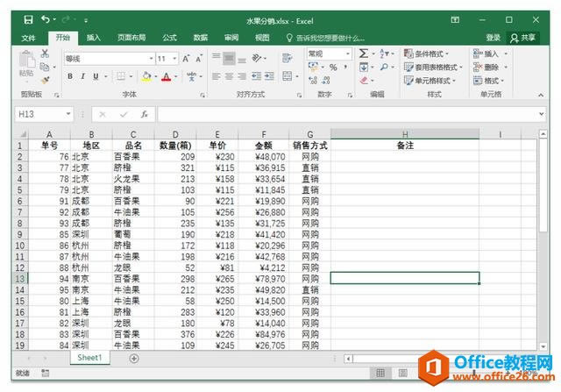This screenshot has height=392, width=561.
Task: Decrease indent
Action: (256, 76)
